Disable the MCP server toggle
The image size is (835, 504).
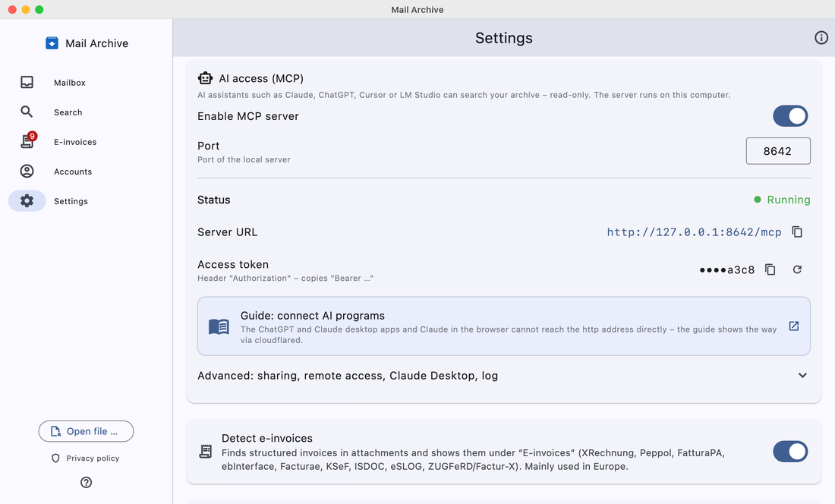click(790, 116)
